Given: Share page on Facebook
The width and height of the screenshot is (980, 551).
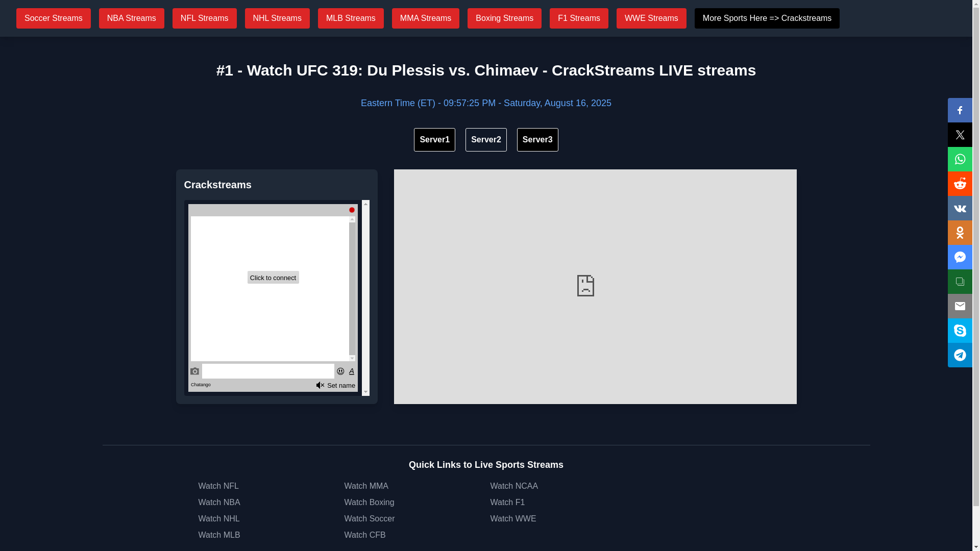Looking at the screenshot, I should tap(960, 110).
